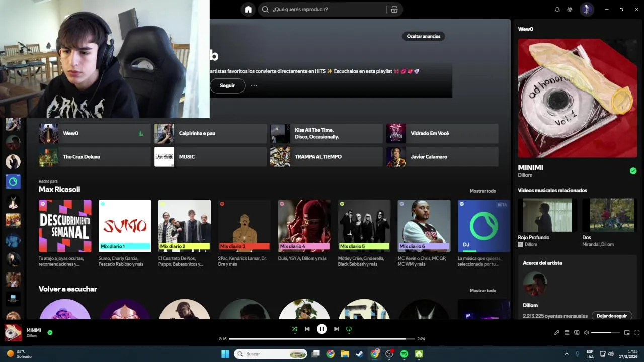Click Mostrar todo for Max Ricasoli section

coord(482,191)
